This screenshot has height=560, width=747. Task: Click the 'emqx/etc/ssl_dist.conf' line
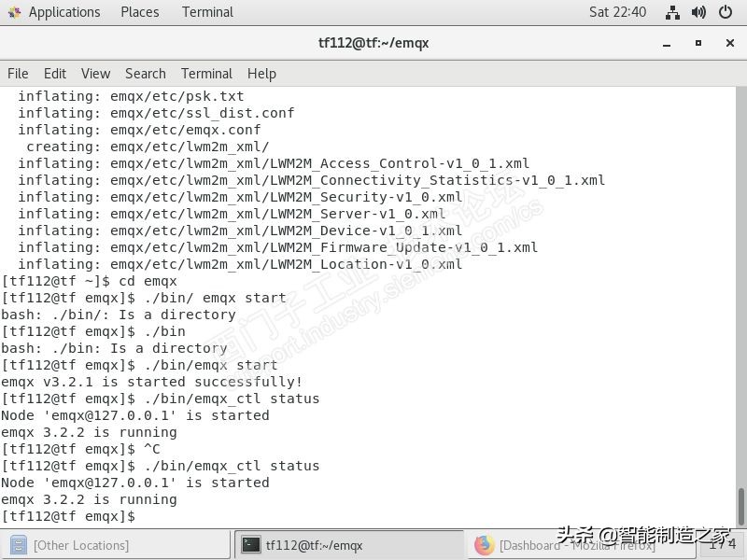(156, 113)
